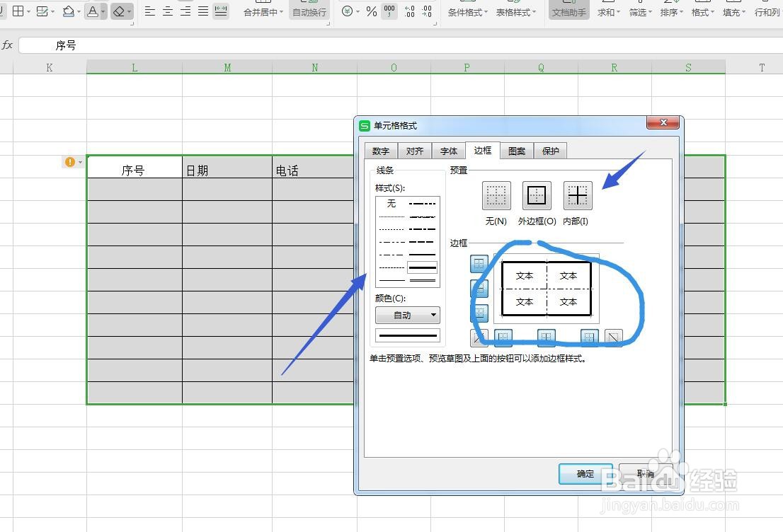Open the AutoSum 求和 tool
The image size is (783, 532).
607,12
